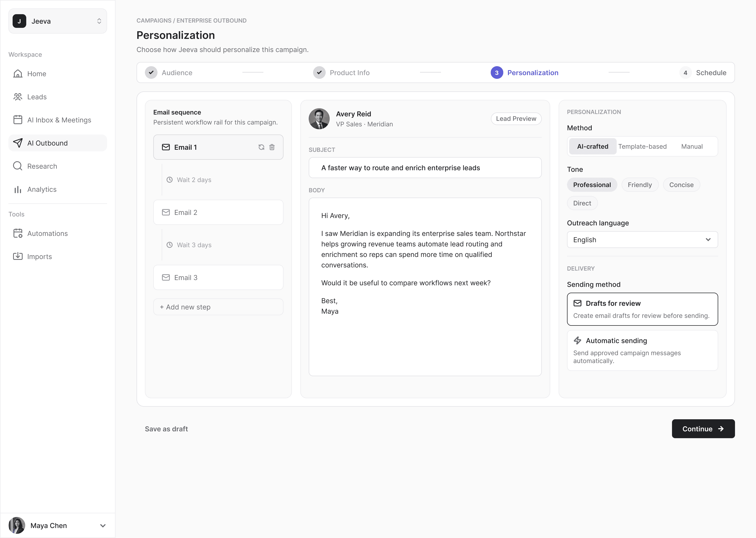Image resolution: width=756 pixels, height=538 pixels.
Task: Switch method to AI-crafted
Action: (x=592, y=146)
